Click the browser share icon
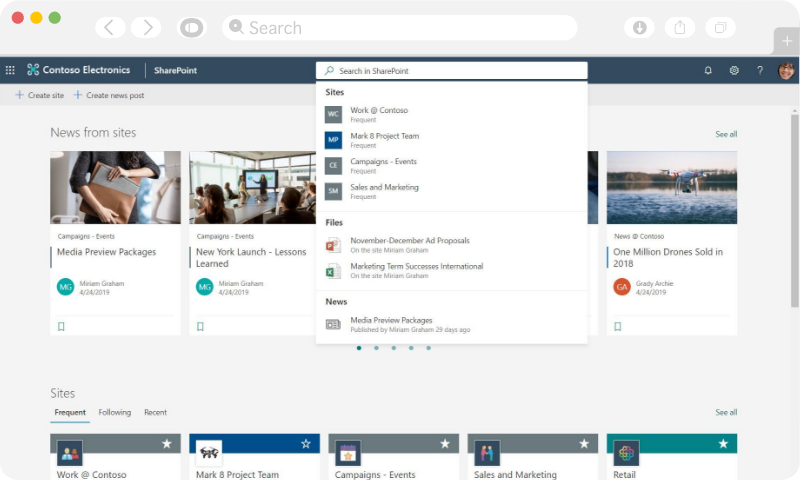800x480 pixels. pos(680,27)
